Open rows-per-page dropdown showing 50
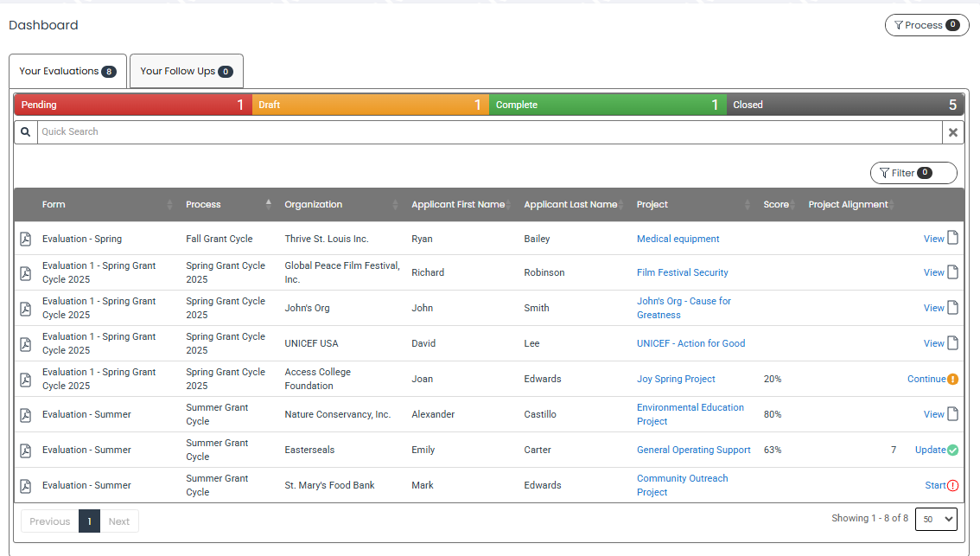 pyautogui.click(x=936, y=519)
